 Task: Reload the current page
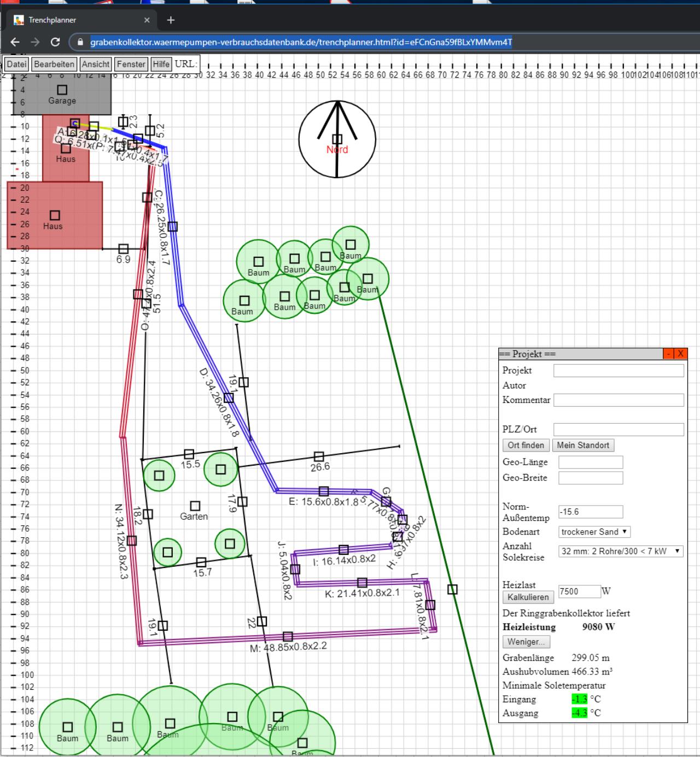click(x=55, y=42)
